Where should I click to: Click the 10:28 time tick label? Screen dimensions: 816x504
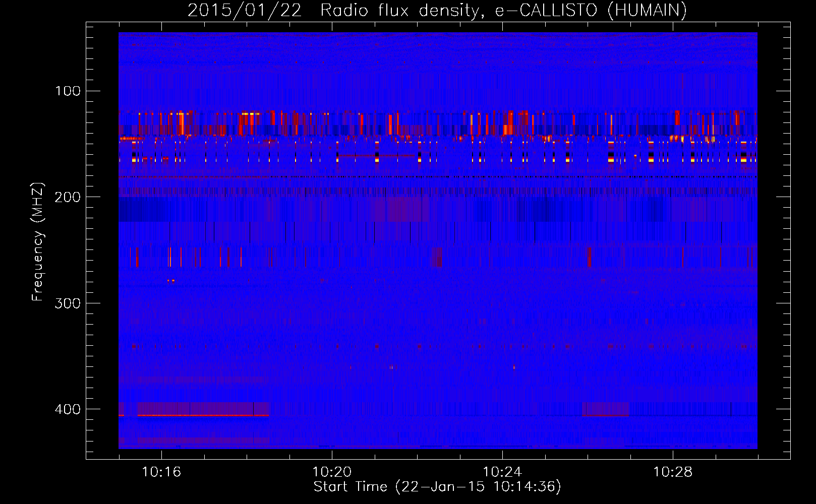[673, 472]
